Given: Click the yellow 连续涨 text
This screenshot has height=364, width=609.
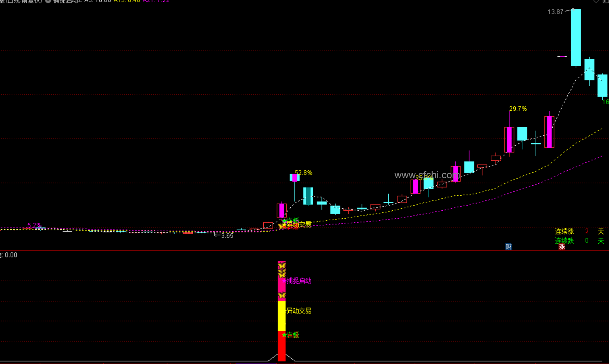Looking at the screenshot, I should 564,231.
